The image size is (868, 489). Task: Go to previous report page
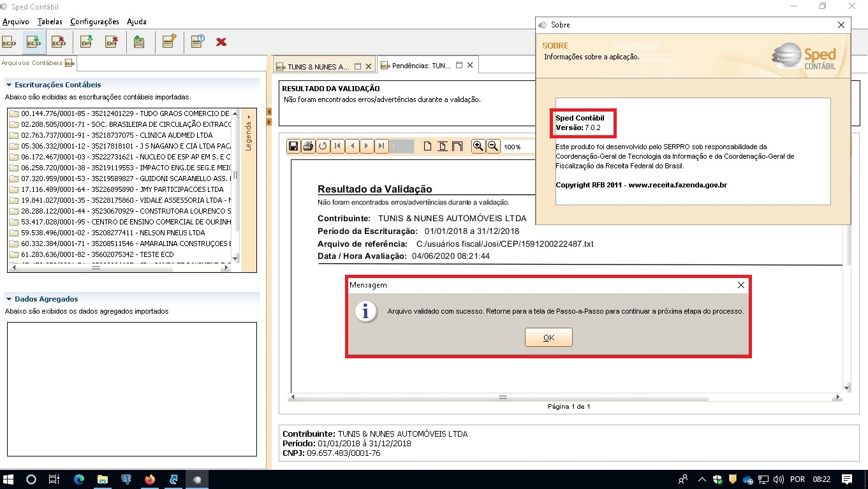(x=352, y=147)
